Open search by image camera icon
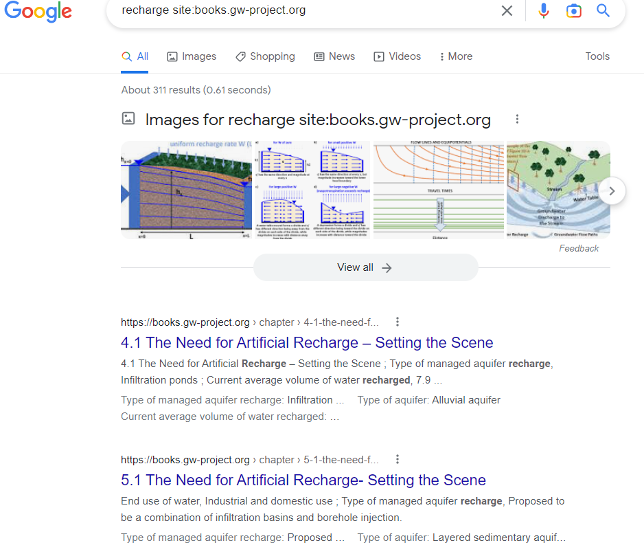 click(573, 11)
